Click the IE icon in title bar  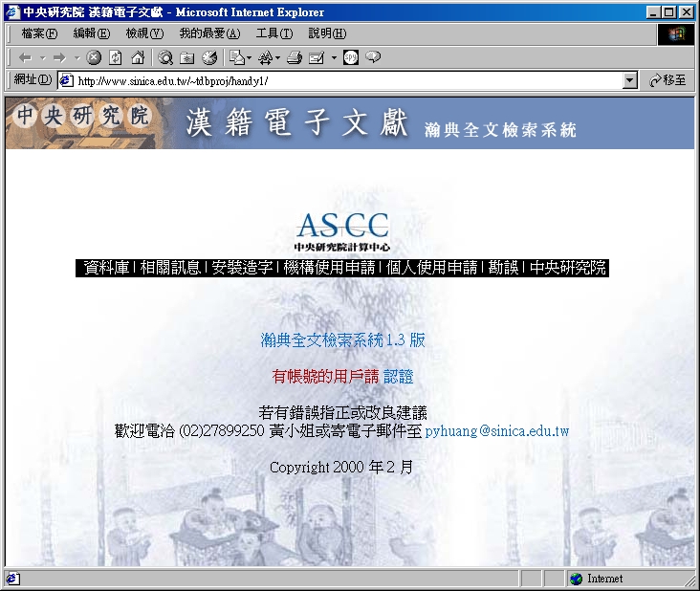tap(12, 12)
